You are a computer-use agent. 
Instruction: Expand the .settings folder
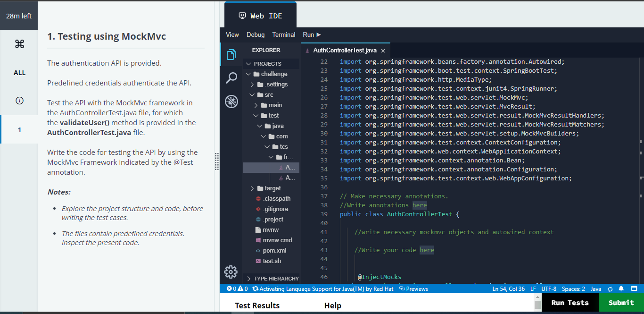[x=252, y=85]
